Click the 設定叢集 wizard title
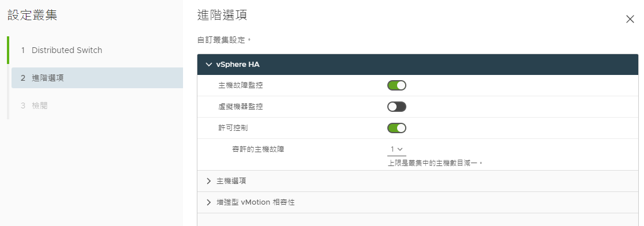644x226 pixels. click(32, 15)
